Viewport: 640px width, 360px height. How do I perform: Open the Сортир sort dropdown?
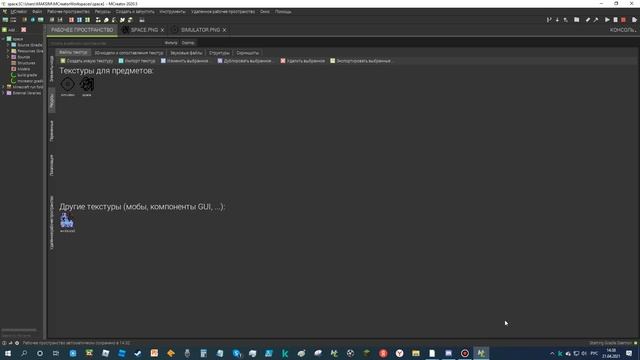(x=188, y=43)
